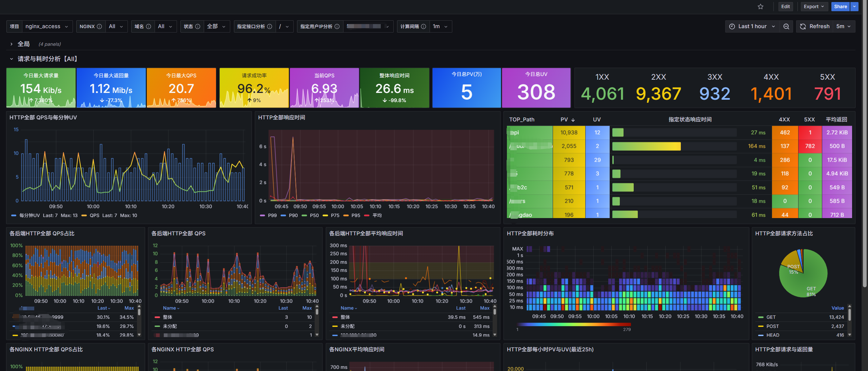Viewport: 868px width, 371px height.
Task: Click the Edit button
Action: point(785,6)
